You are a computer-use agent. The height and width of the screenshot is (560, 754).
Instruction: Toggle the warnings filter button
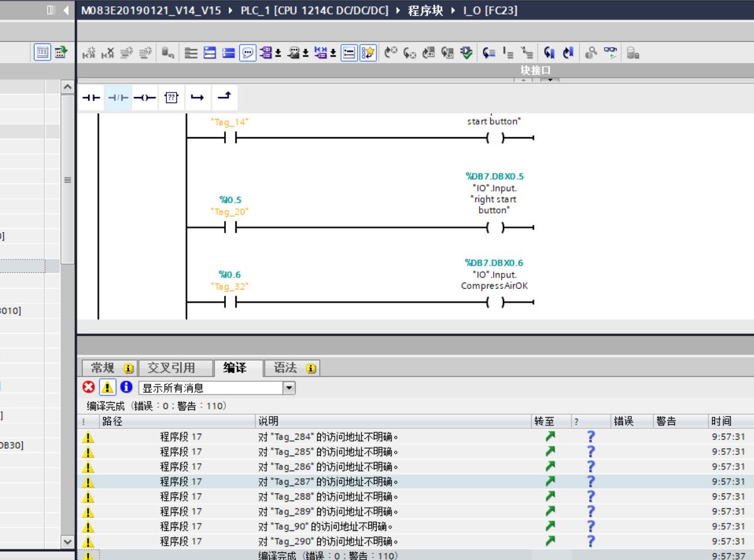107,388
